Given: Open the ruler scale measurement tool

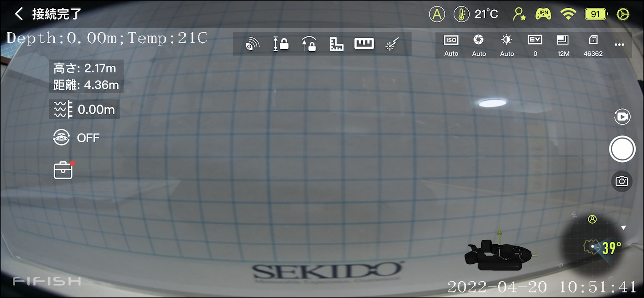Looking at the screenshot, I should click(364, 44).
